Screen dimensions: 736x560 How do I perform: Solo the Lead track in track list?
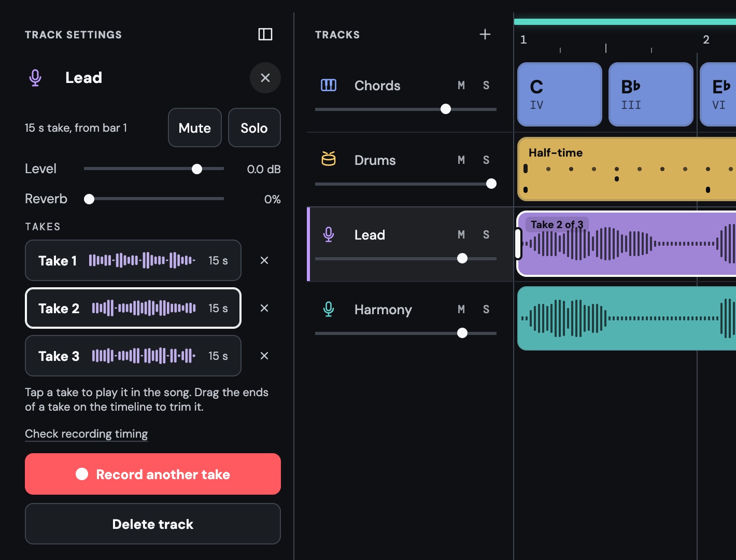[x=486, y=234]
